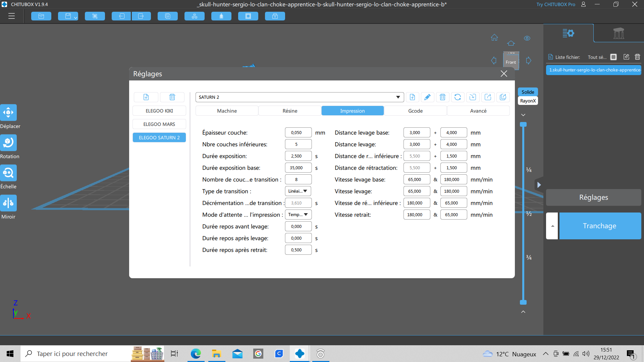
Task: Open the SATURN 2 profile dropdown
Action: (x=398, y=97)
